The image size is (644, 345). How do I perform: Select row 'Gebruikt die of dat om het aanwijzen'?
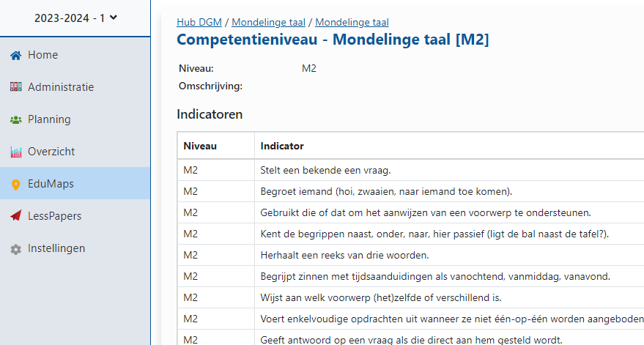pos(411,212)
